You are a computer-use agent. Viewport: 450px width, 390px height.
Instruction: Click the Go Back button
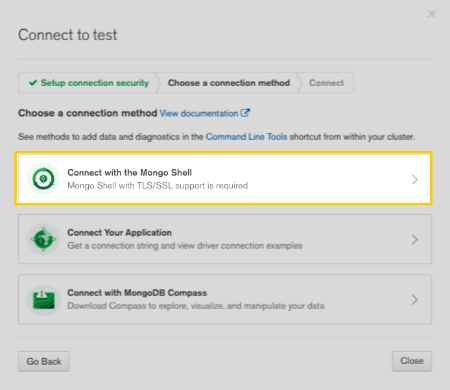44,361
